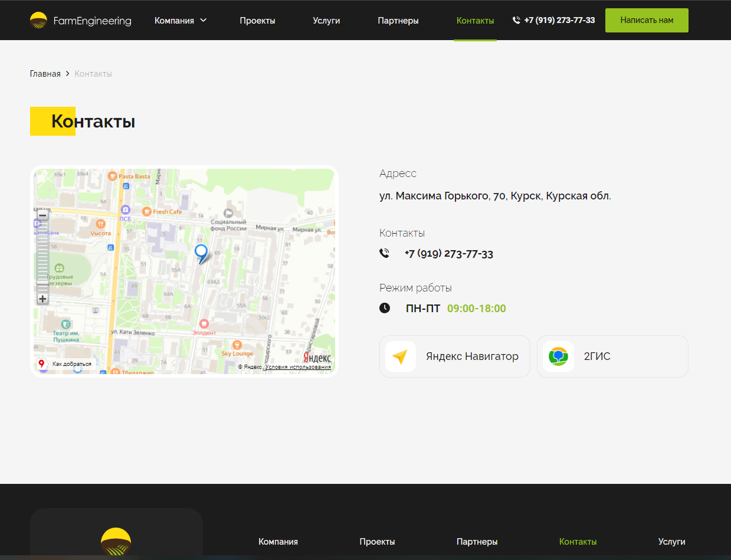Click the red 'Как добраться' pin icon
This screenshot has height=560, width=731.
(x=42, y=363)
